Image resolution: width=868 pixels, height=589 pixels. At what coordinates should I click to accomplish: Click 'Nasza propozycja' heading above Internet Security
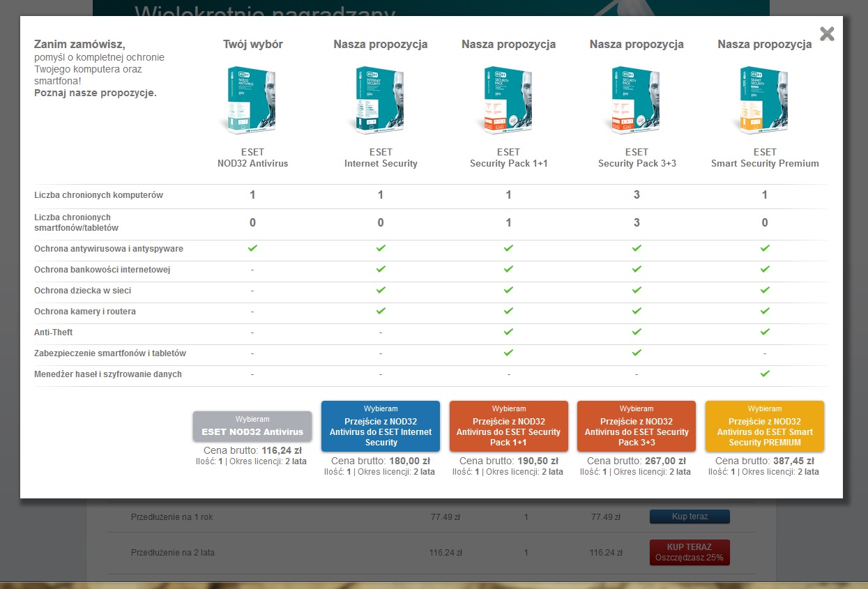(381, 45)
